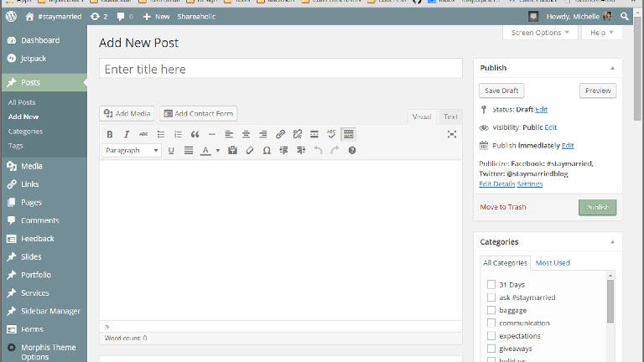Insert a bulleted list
The height and width of the screenshot is (362, 644).
point(161,134)
